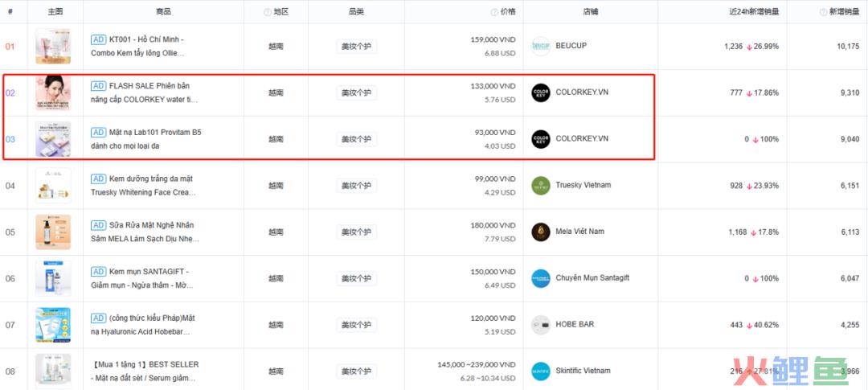Open Mặt nạ Hyaluronic Acid Hobebar link
868x390 pixels.
(x=143, y=325)
